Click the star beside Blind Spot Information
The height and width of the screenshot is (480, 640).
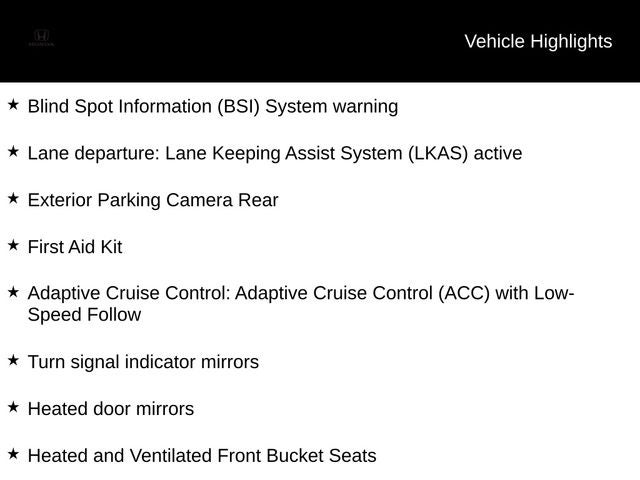pos(13,104)
